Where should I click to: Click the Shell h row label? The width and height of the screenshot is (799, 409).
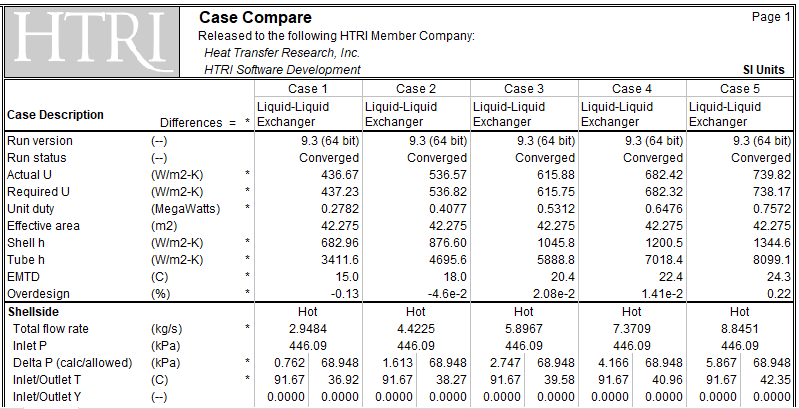25,243
